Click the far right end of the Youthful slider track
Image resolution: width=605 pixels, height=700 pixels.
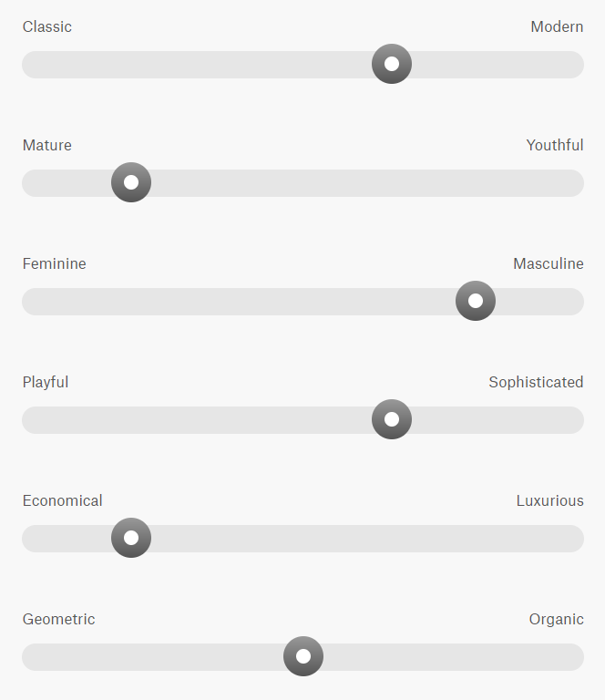[576, 182]
